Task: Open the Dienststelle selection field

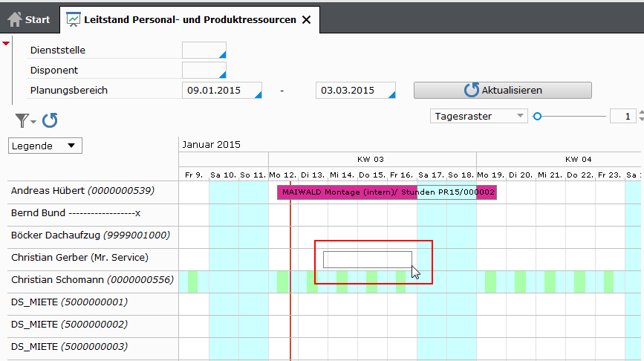Action: 204,51
